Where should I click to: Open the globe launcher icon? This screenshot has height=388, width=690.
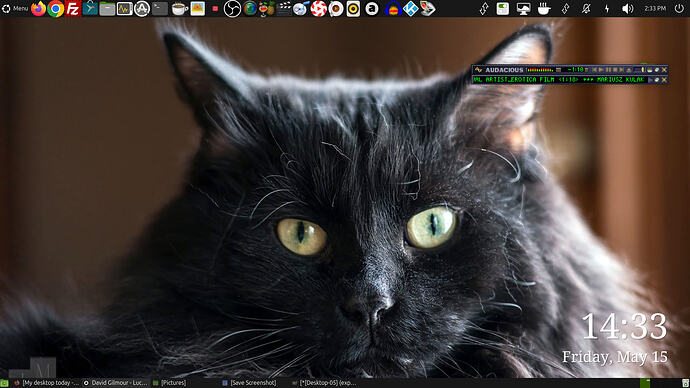(x=250, y=8)
